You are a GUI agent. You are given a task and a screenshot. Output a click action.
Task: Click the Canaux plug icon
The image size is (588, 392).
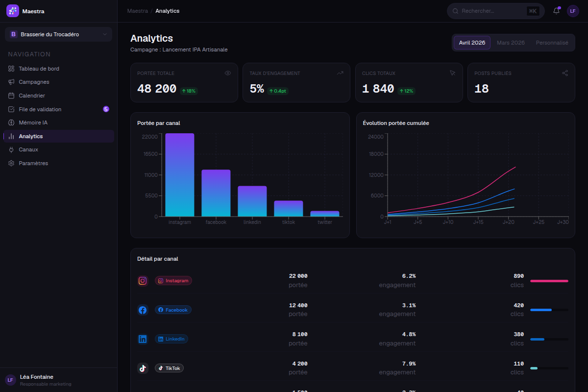pyautogui.click(x=11, y=149)
